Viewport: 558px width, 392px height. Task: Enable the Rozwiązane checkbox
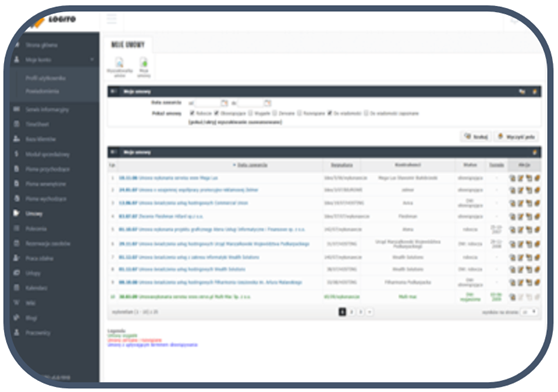[299, 113]
